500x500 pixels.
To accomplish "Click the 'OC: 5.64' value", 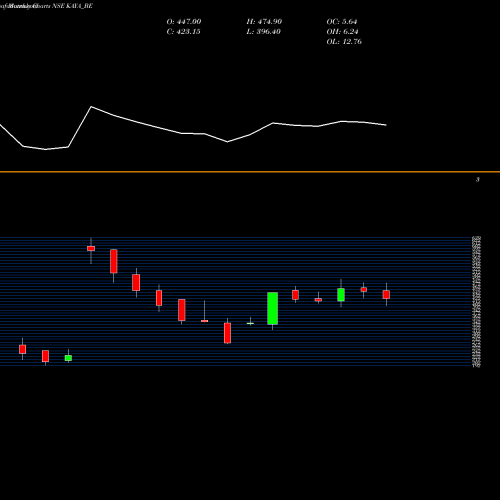I will pos(342,22).
